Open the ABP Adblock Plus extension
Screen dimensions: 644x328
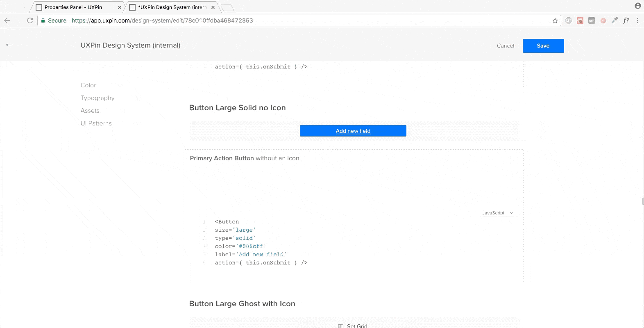click(569, 20)
